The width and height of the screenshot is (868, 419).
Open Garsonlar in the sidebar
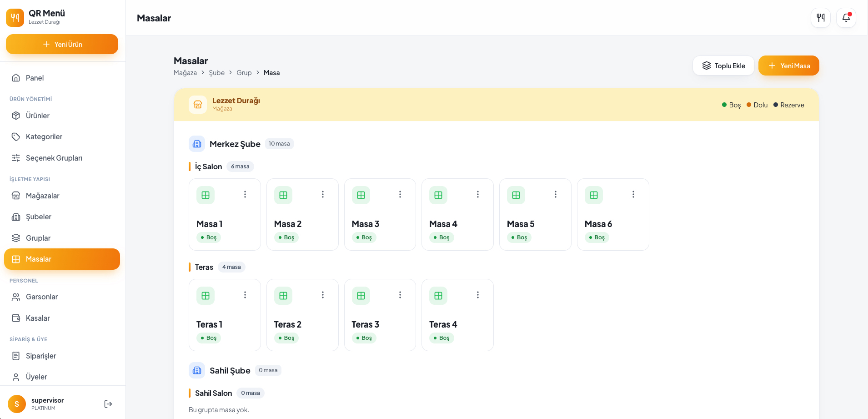tap(62, 297)
